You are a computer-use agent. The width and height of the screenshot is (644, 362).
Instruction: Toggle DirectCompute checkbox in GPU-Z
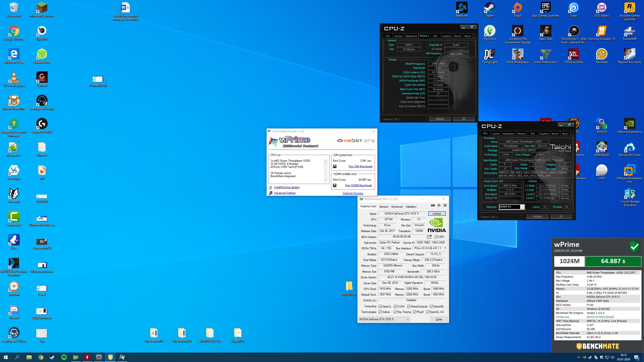[x=409, y=307]
